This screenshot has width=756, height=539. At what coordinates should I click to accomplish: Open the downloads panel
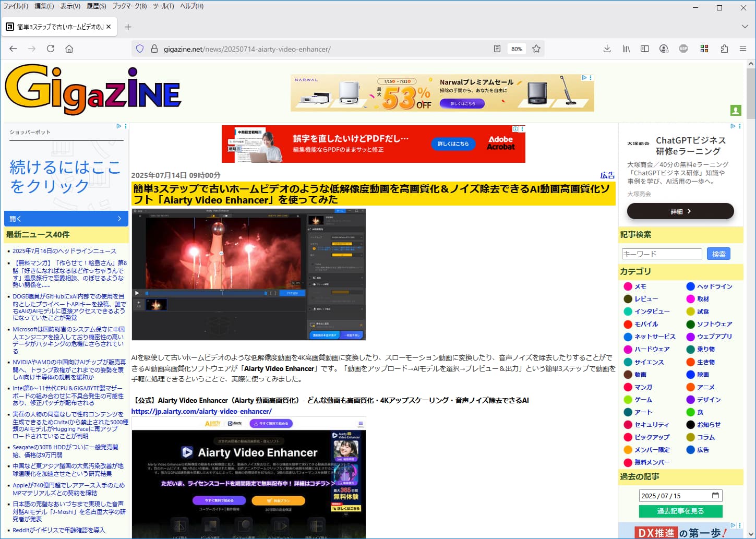click(x=607, y=49)
